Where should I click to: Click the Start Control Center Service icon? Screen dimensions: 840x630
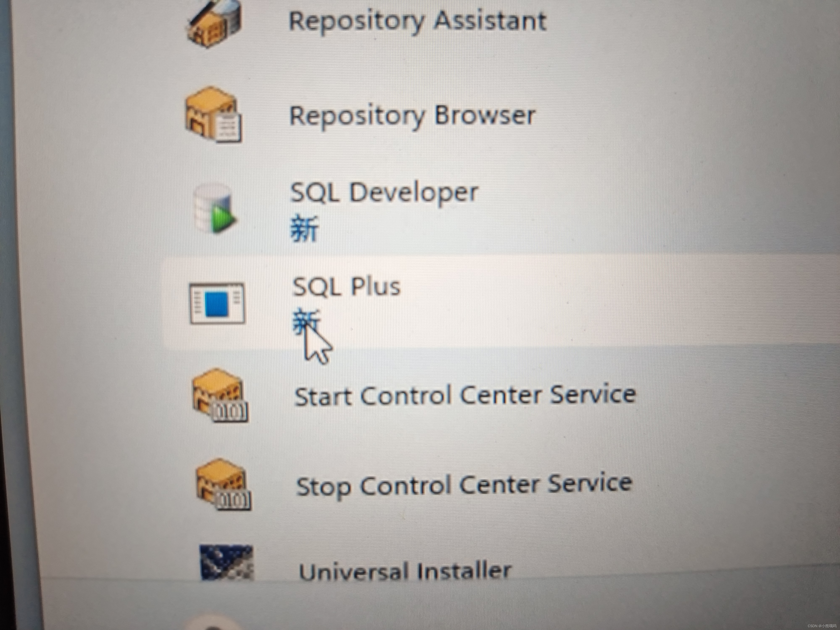point(220,395)
